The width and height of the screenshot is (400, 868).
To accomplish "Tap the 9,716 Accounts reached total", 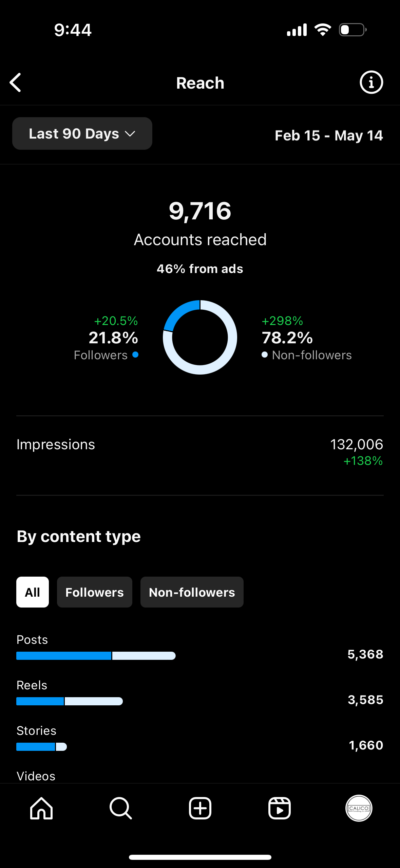I will click(200, 211).
